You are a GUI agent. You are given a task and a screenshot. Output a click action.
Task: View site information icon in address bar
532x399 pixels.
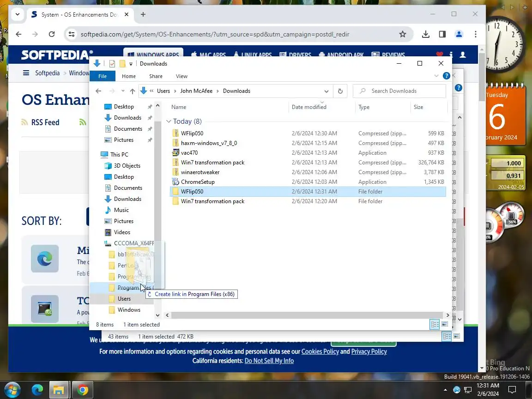point(72,34)
